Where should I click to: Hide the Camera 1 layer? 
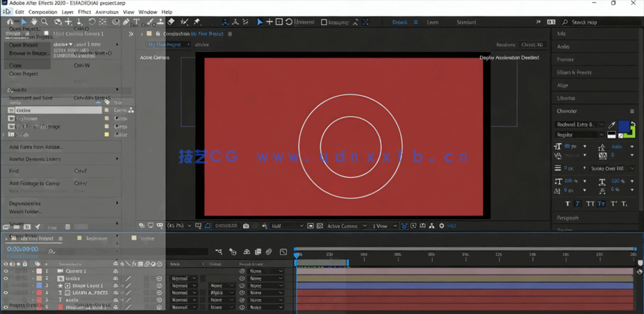coord(6,271)
